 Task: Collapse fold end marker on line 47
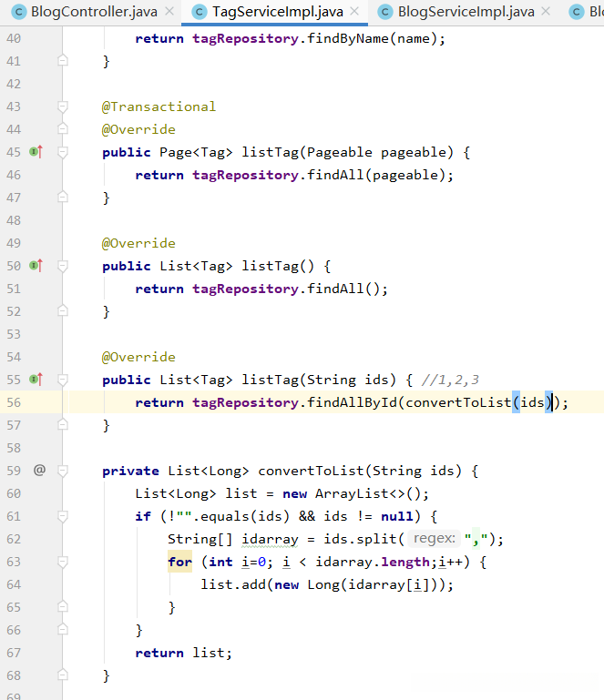tap(63, 197)
